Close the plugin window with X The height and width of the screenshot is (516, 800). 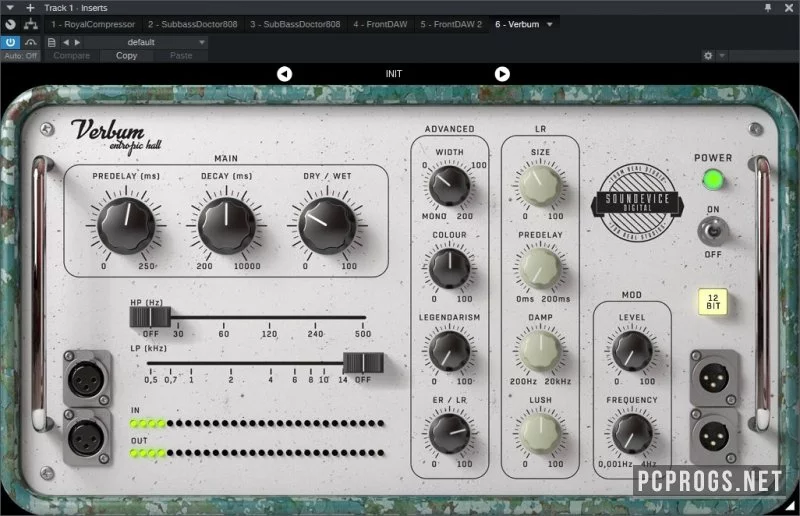click(788, 8)
